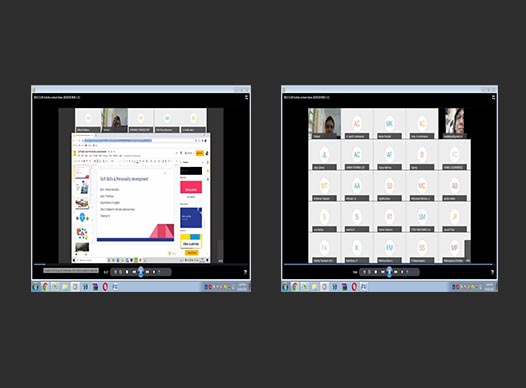Open the Start menu in left window
The image size is (526, 388).
pyautogui.click(x=36, y=287)
